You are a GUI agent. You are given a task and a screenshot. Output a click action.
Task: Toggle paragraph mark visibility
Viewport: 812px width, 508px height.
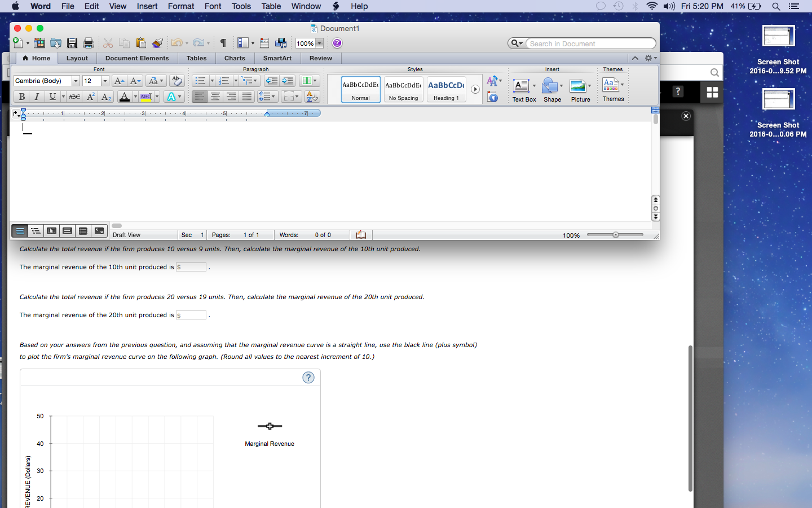223,43
